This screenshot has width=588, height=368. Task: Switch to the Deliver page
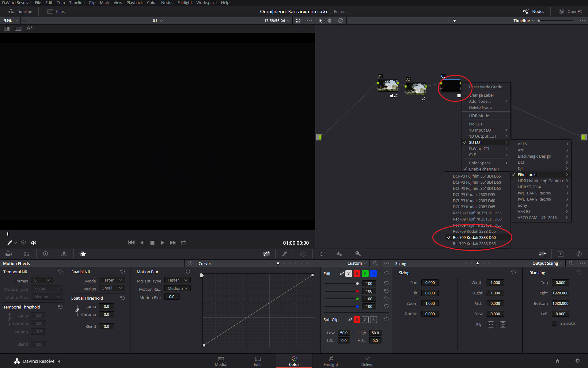[x=367, y=361]
